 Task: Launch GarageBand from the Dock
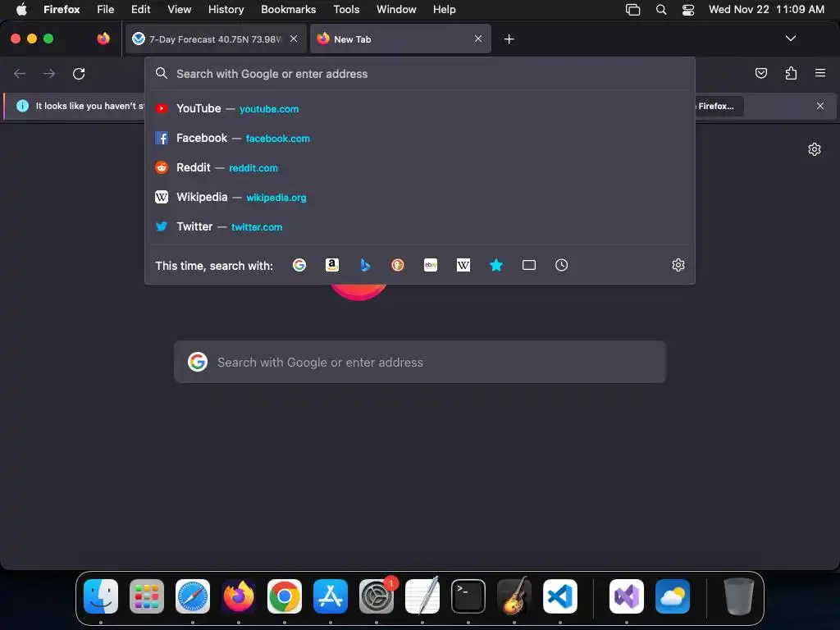point(514,596)
